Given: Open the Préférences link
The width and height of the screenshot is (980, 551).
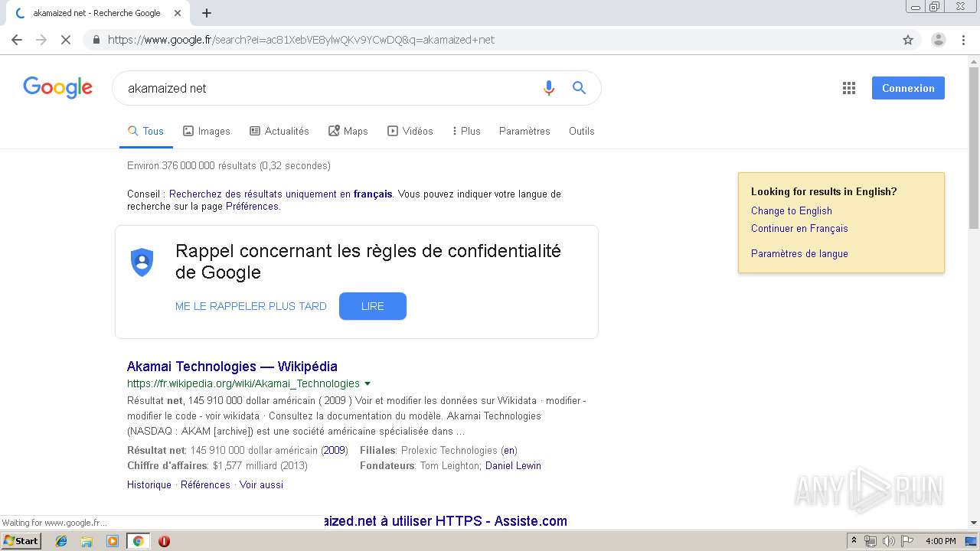Looking at the screenshot, I should [x=252, y=207].
